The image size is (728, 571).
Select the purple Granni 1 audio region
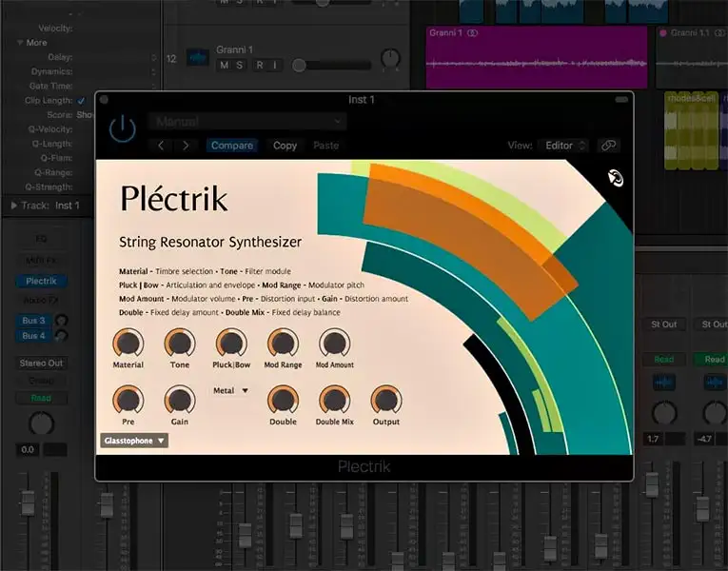tap(537, 57)
